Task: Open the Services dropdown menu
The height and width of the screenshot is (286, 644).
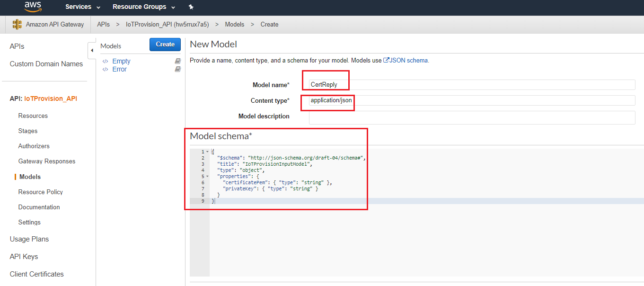Action: pyautogui.click(x=83, y=7)
